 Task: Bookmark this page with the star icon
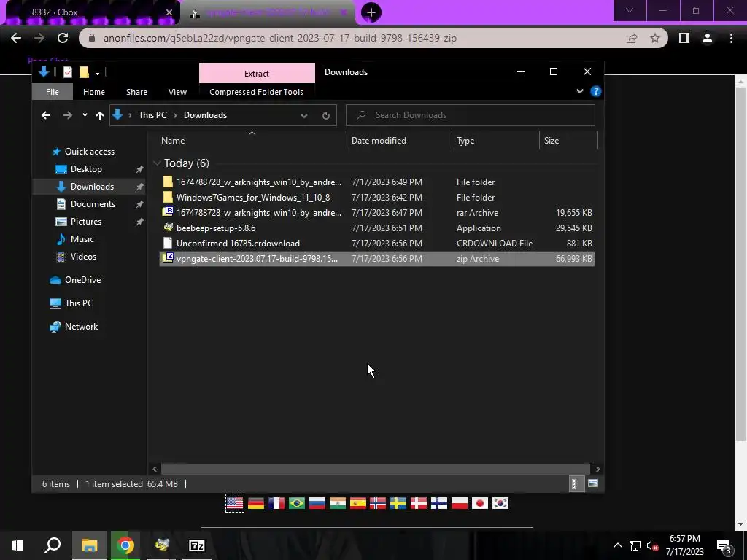(655, 38)
